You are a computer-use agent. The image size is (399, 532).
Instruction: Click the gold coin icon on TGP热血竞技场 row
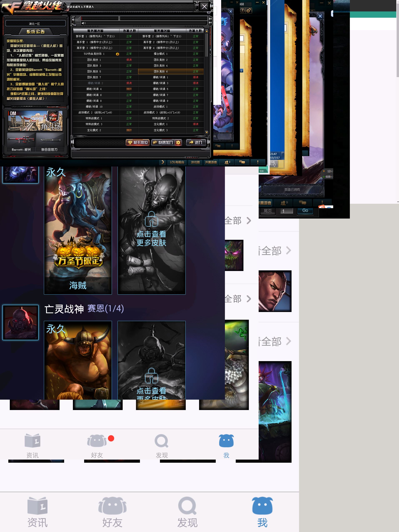(x=117, y=54)
